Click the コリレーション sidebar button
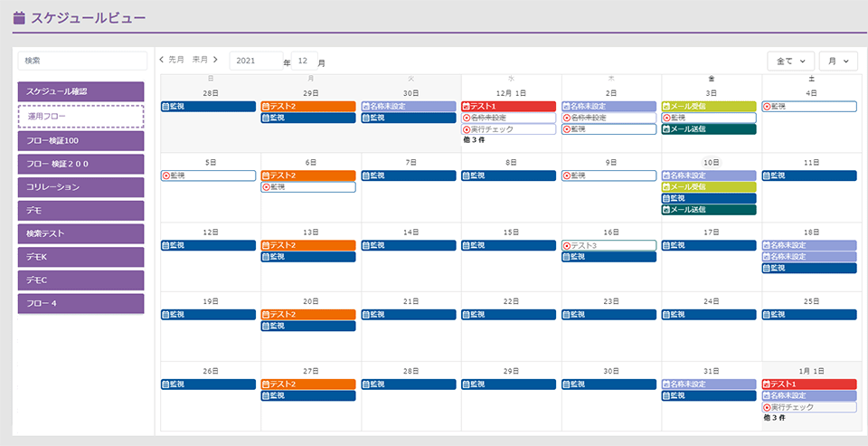 tap(80, 187)
